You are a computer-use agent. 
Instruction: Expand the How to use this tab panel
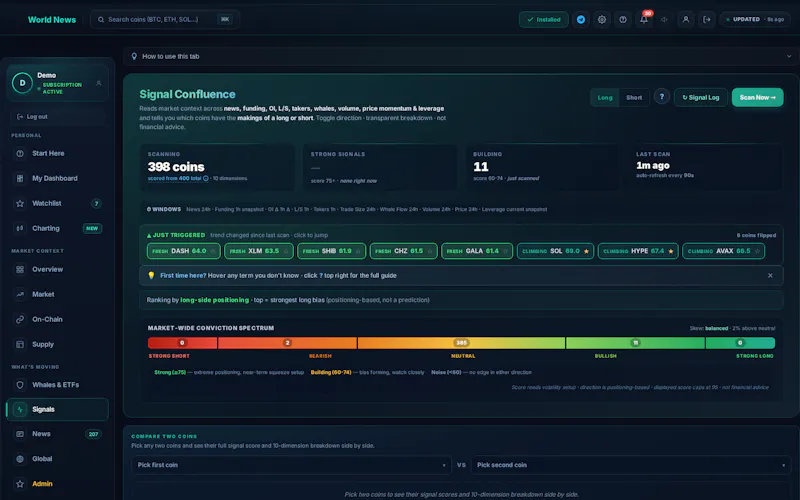pos(461,56)
